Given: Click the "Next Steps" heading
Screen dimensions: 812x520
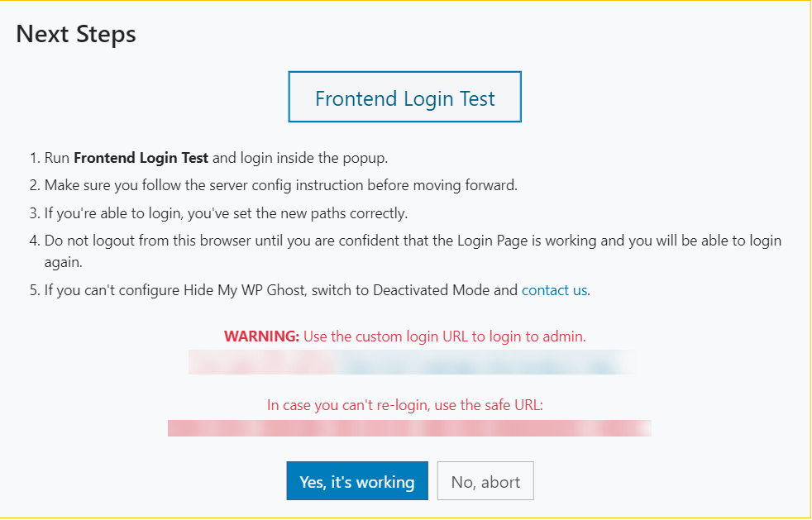Looking at the screenshot, I should coord(76,34).
